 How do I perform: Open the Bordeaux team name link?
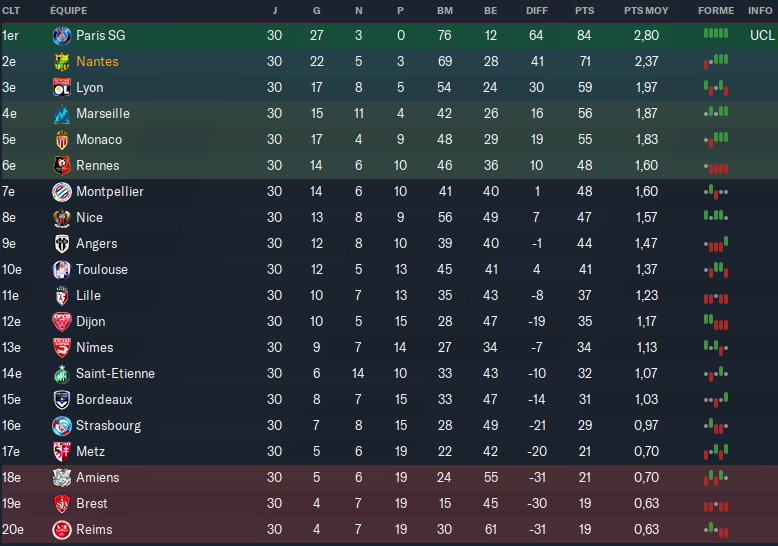click(104, 400)
